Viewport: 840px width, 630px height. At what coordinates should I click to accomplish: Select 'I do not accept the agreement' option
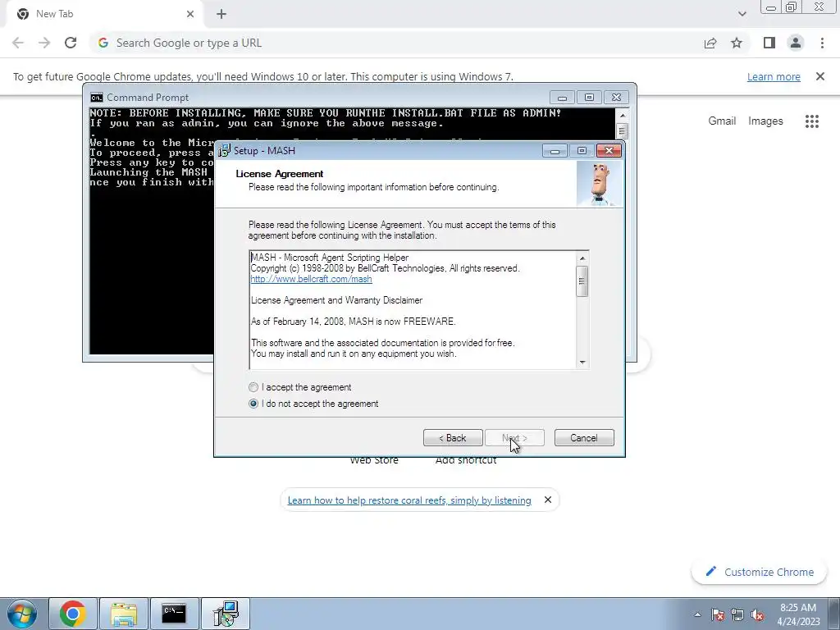(253, 404)
